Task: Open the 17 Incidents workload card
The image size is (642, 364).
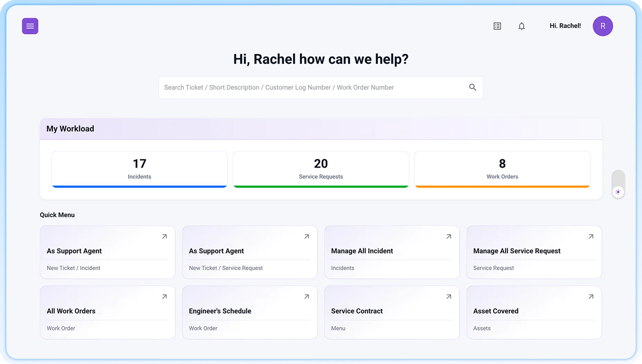Action: 139,169
